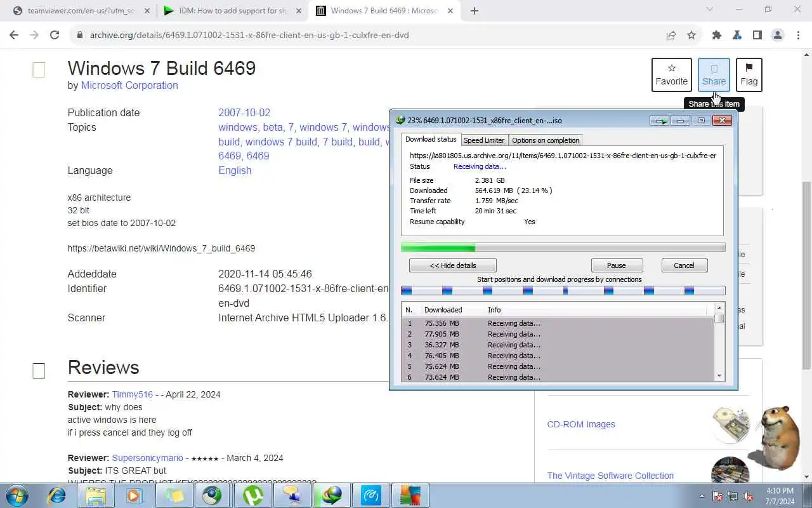Click the Action Center flag in tray

pyautogui.click(x=717, y=496)
